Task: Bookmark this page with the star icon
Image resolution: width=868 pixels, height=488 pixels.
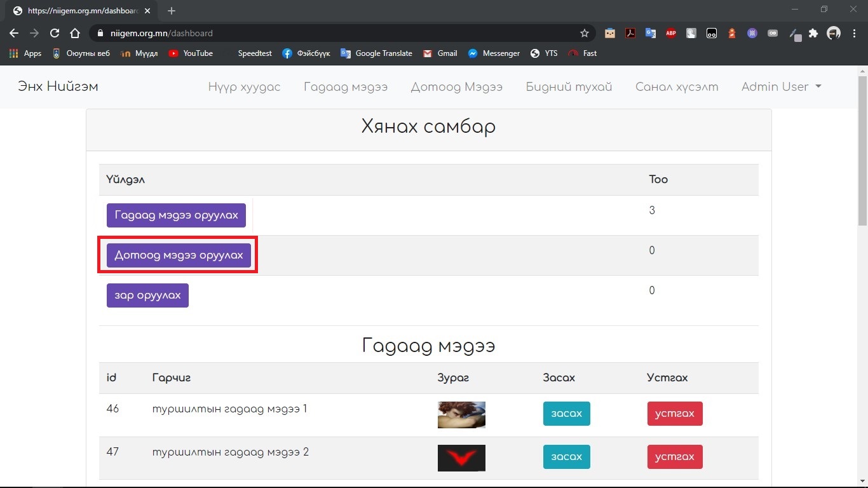Action: [x=585, y=33]
